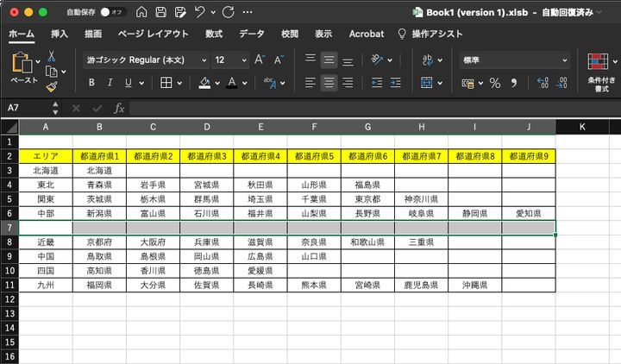Image resolution: width=621 pixels, height=364 pixels.
Task: Click the Home icon in title bar
Action: click(x=141, y=13)
